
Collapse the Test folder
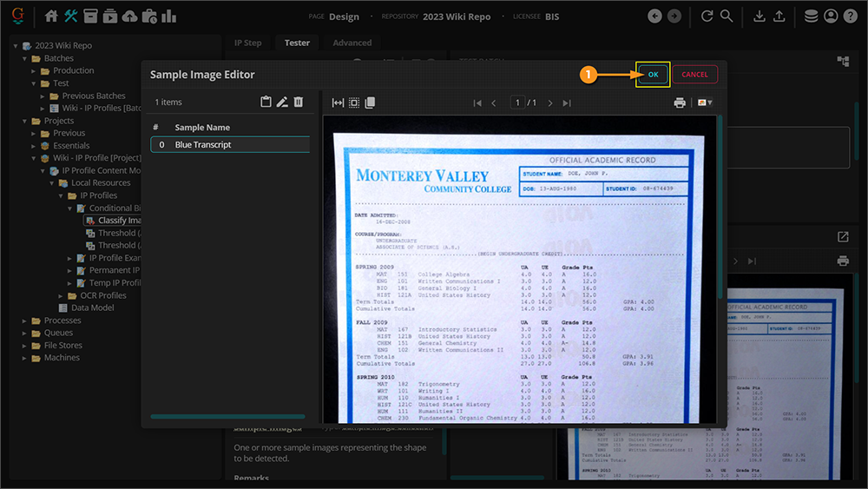(x=33, y=83)
